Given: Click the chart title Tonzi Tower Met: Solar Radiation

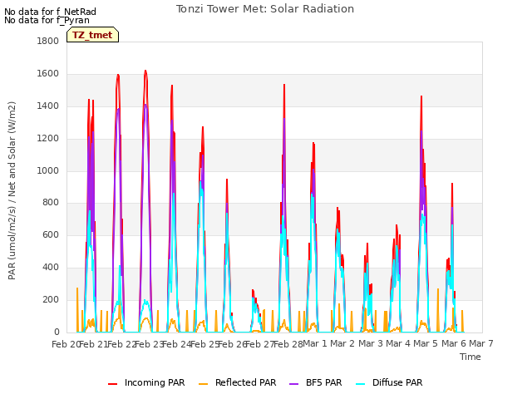Looking at the screenshot, I should [x=265, y=9].
